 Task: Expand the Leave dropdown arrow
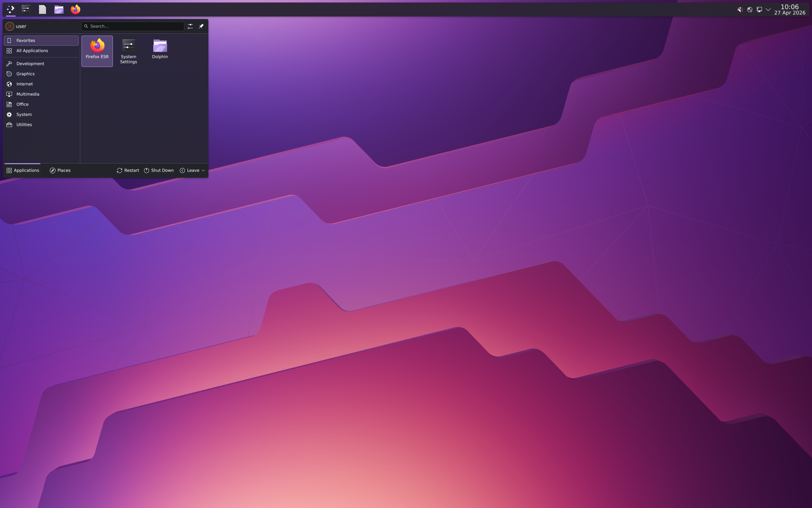click(x=203, y=170)
